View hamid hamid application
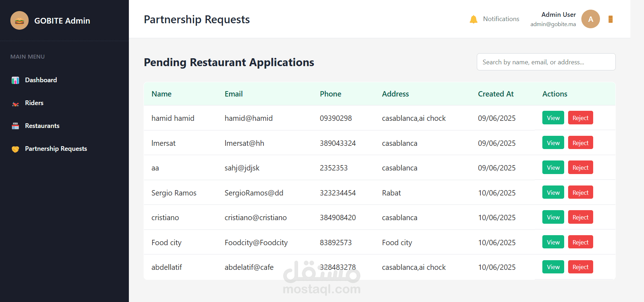 (553, 118)
